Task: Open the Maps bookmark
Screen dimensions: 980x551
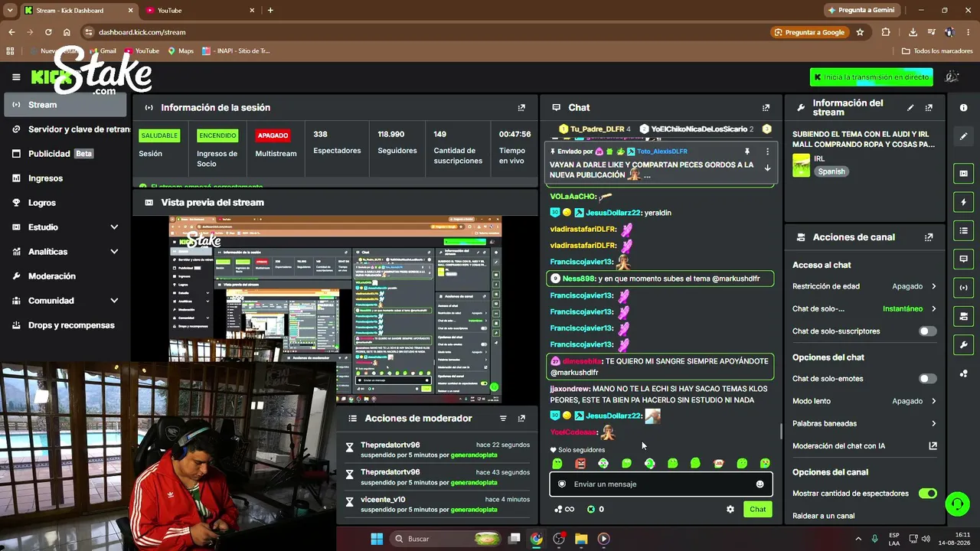Action: coord(181,51)
